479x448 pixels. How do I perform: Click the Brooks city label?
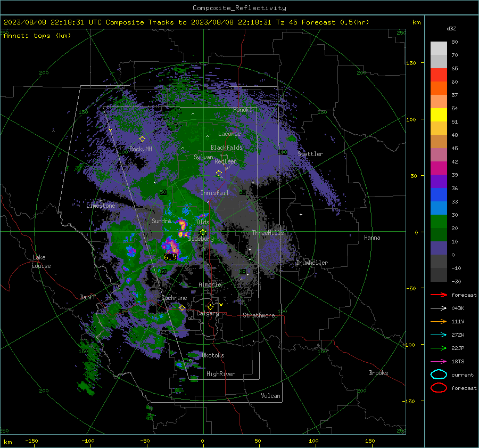[378, 373]
